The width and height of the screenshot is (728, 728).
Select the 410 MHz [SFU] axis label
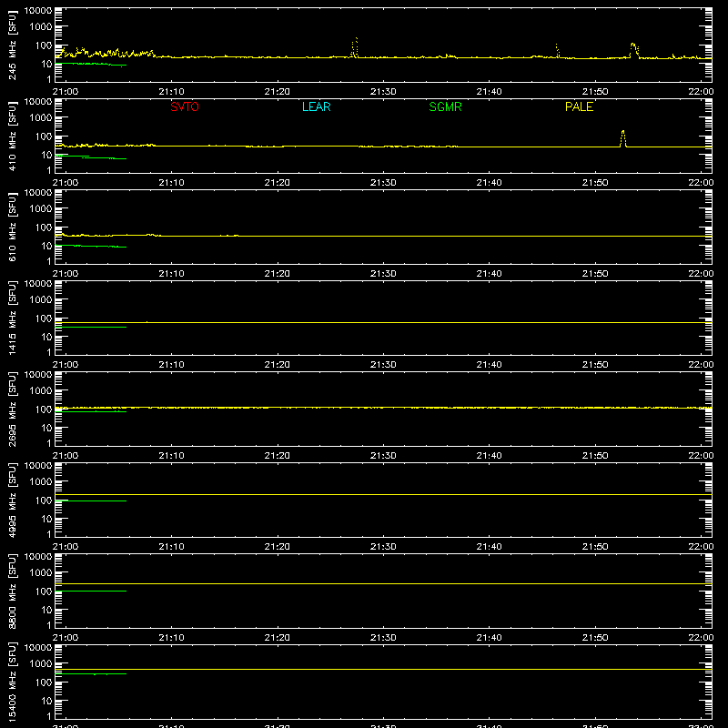(x=12, y=136)
